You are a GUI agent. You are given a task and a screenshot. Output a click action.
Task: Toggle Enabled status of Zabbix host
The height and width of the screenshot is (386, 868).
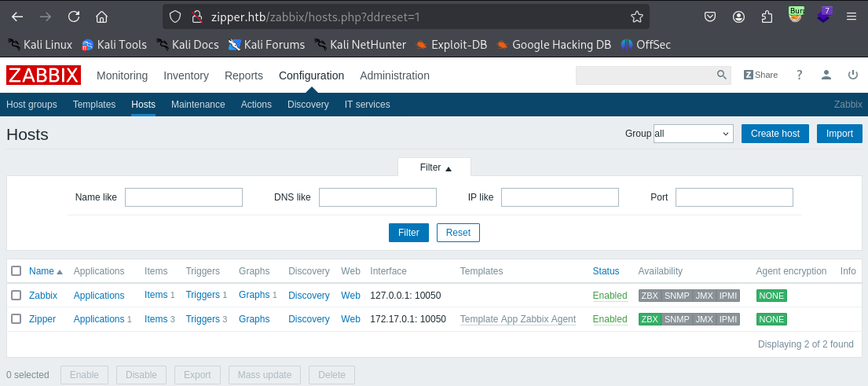pos(610,295)
